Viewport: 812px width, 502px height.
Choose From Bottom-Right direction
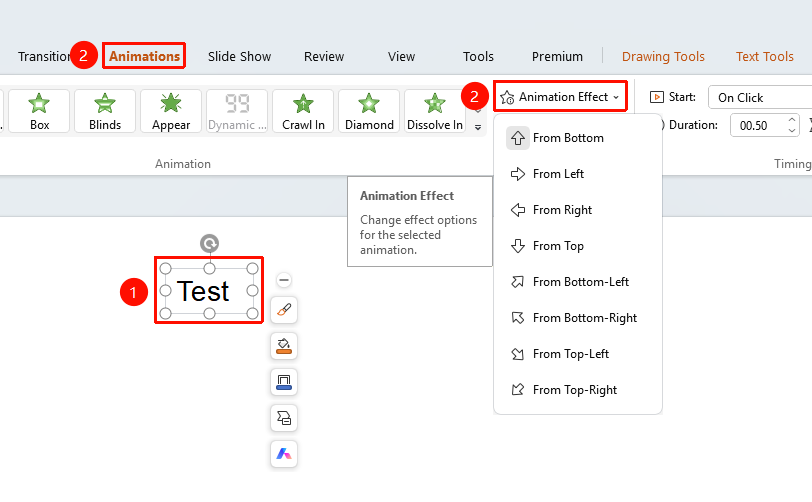(578, 318)
